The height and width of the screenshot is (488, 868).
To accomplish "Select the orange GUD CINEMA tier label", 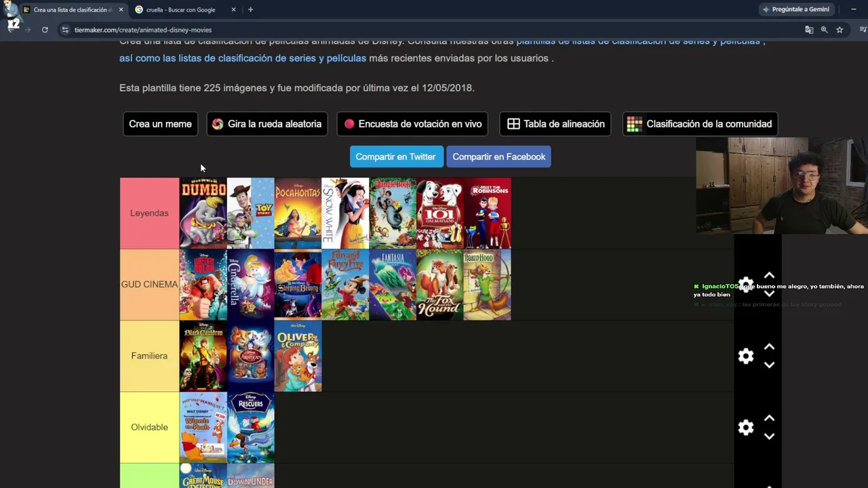I will (x=149, y=285).
